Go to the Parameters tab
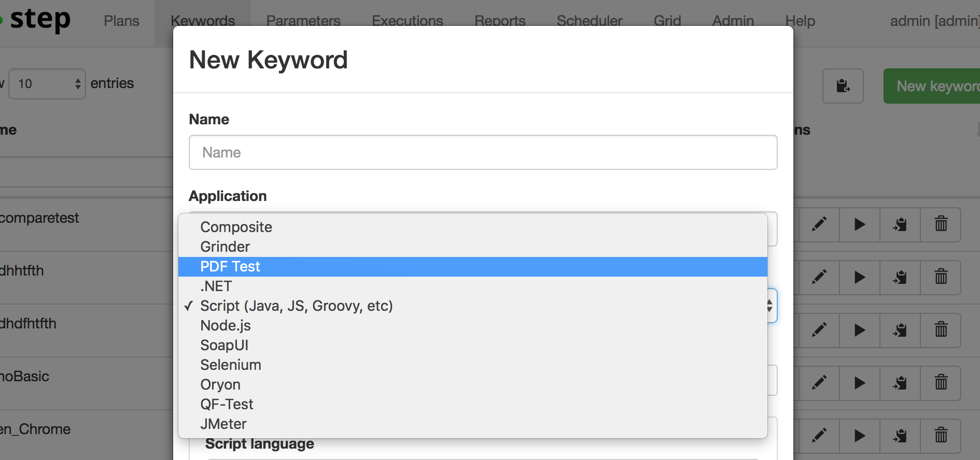Image resolution: width=980 pixels, height=460 pixels. click(303, 21)
